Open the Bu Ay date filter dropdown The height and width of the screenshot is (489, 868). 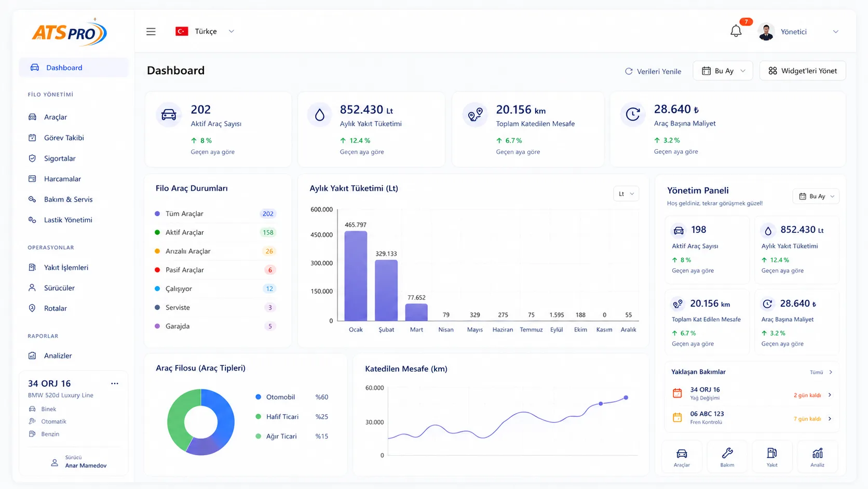point(724,71)
